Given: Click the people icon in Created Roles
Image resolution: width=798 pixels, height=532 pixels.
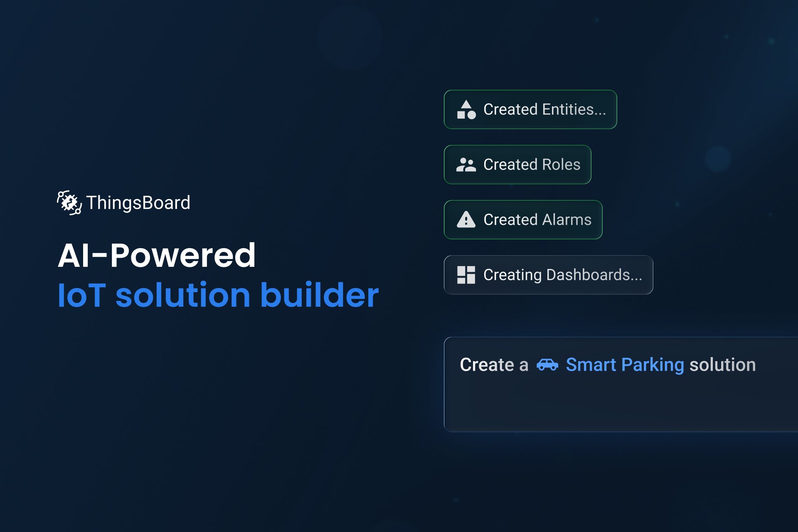Looking at the screenshot, I should [466, 165].
